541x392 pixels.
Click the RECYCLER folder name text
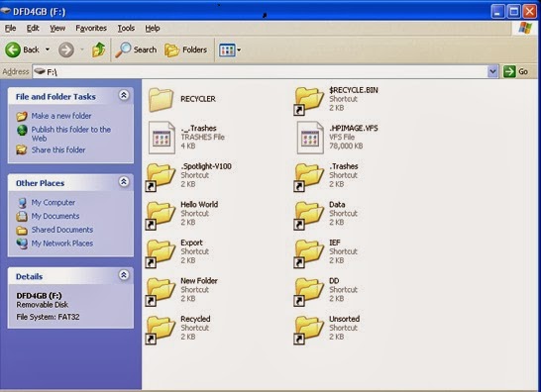coord(198,99)
